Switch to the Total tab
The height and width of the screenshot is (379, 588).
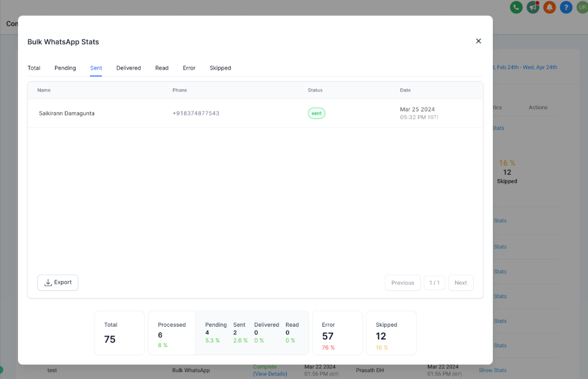[34, 68]
